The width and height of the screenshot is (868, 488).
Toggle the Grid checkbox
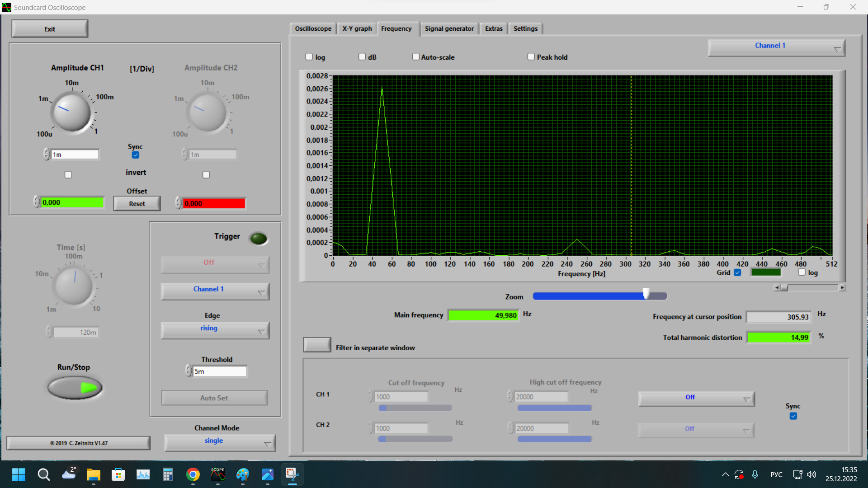(x=737, y=272)
